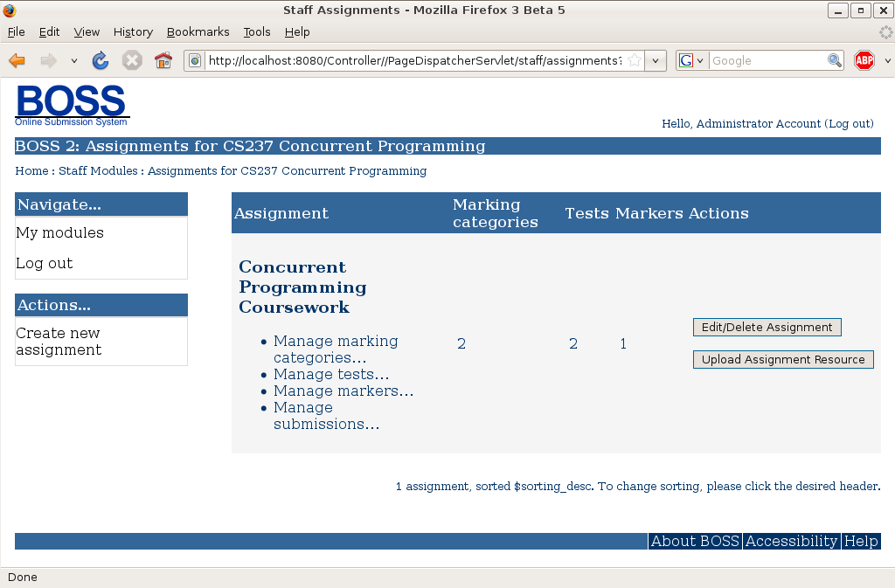The height and width of the screenshot is (588, 895).
Task: Sort by Assignment column header
Action: [281, 213]
